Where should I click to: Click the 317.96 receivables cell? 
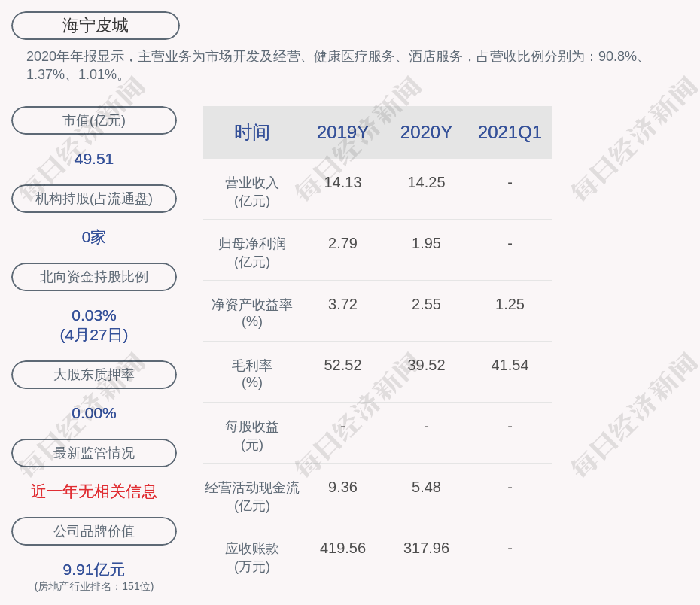coord(426,549)
